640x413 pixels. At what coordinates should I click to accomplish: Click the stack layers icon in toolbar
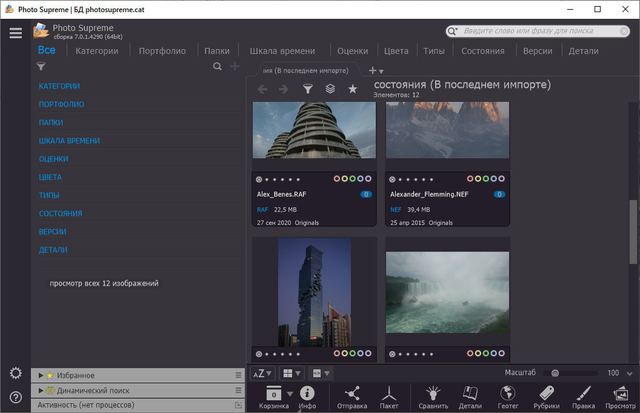pyautogui.click(x=330, y=89)
